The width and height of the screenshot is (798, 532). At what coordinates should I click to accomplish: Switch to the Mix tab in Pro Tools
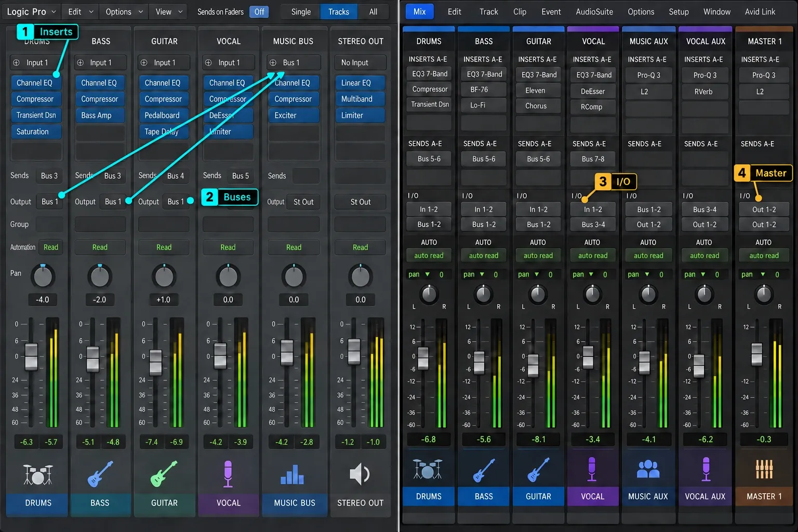pyautogui.click(x=420, y=11)
